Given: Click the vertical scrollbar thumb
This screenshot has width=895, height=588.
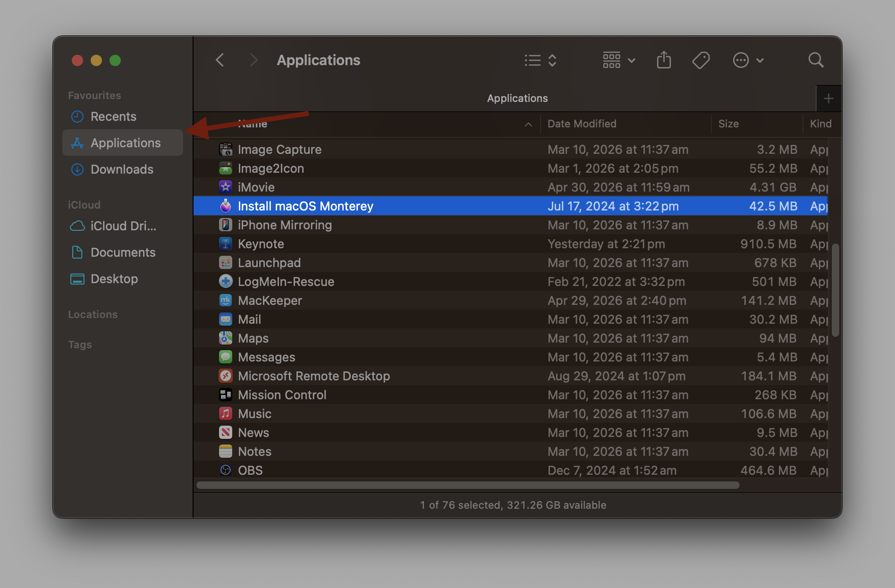Looking at the screenshot, I should point(835,290).
